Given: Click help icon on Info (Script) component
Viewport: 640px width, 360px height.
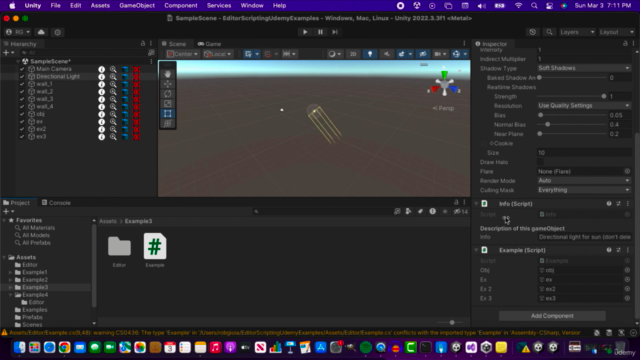Looking at the screenshot, I should [x=609, y=204].
